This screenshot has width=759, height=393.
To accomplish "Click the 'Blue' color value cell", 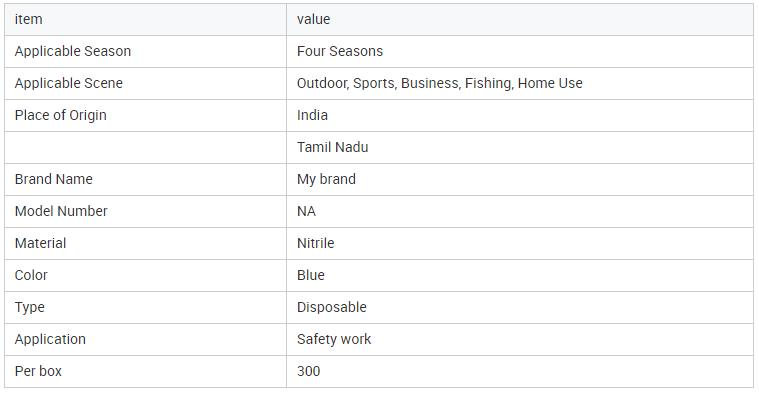I will [x=520, y=275].
